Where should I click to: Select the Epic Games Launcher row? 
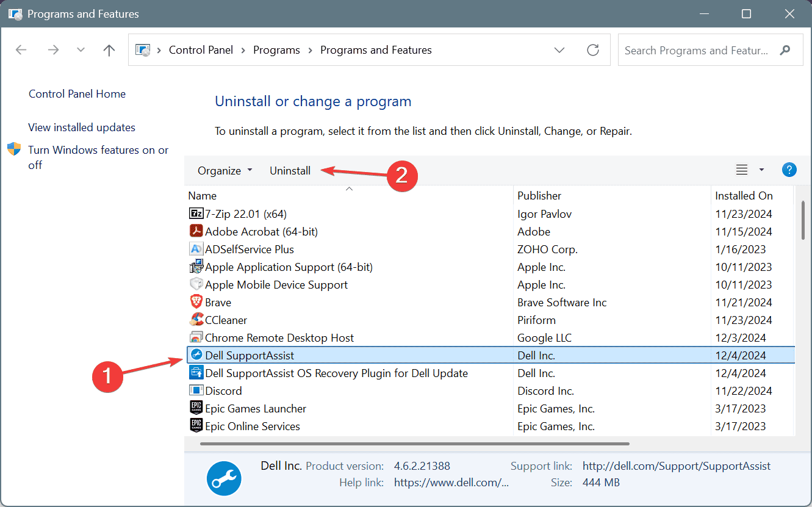pyautogui.click(x=491, y=408)
